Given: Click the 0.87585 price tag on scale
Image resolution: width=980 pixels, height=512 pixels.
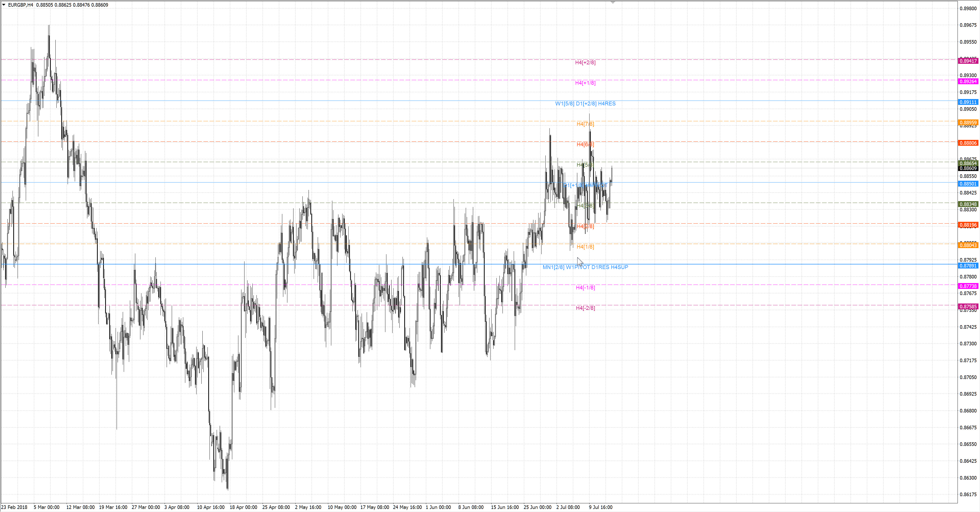Looking at the screenshot, I should [x=968, y=307].
